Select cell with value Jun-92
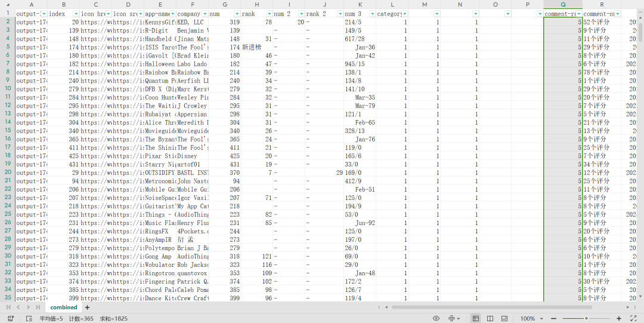This screenshot has width=644, height=323. tap(360, 223)
